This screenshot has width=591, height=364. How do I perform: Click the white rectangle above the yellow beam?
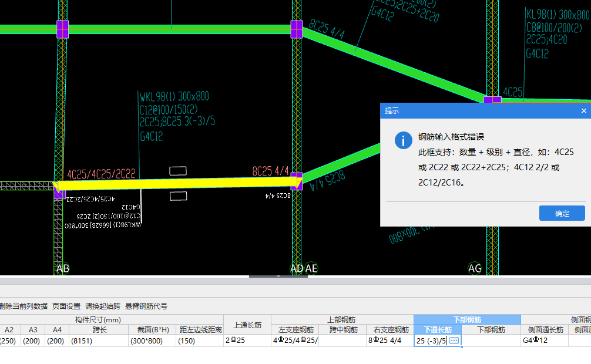[x=178, y=171]
